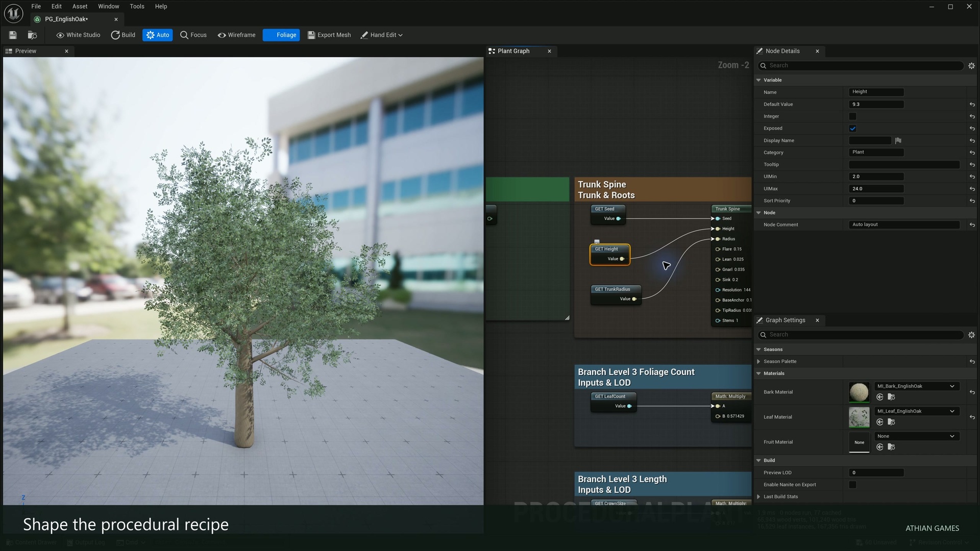Click the Bark Material thumbnail swatch
The image size is (980, 551).
(859, 392)
